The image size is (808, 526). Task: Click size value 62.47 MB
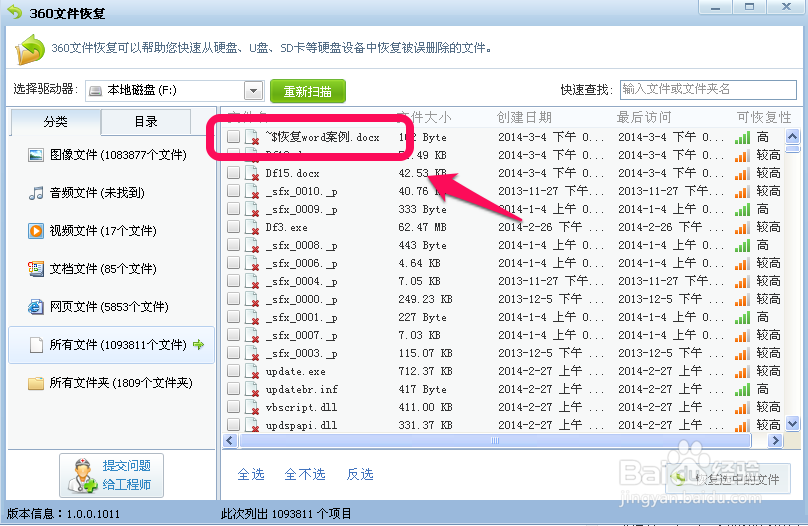coord(423,227)
